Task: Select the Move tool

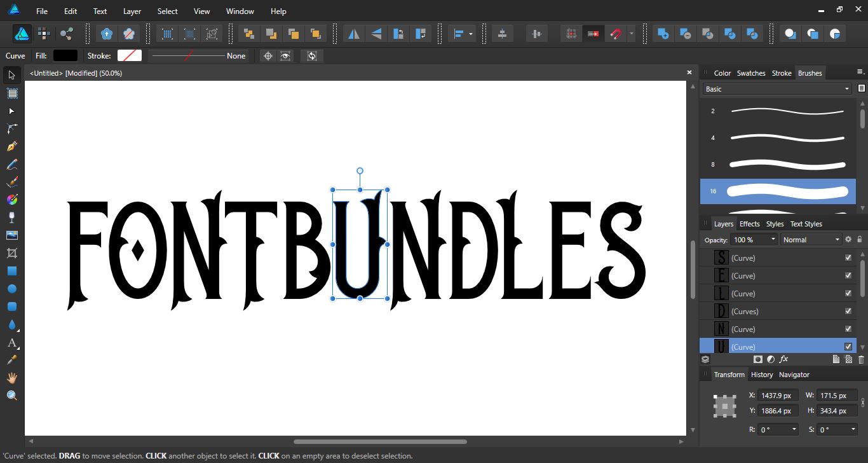Action: coord(11,75)
